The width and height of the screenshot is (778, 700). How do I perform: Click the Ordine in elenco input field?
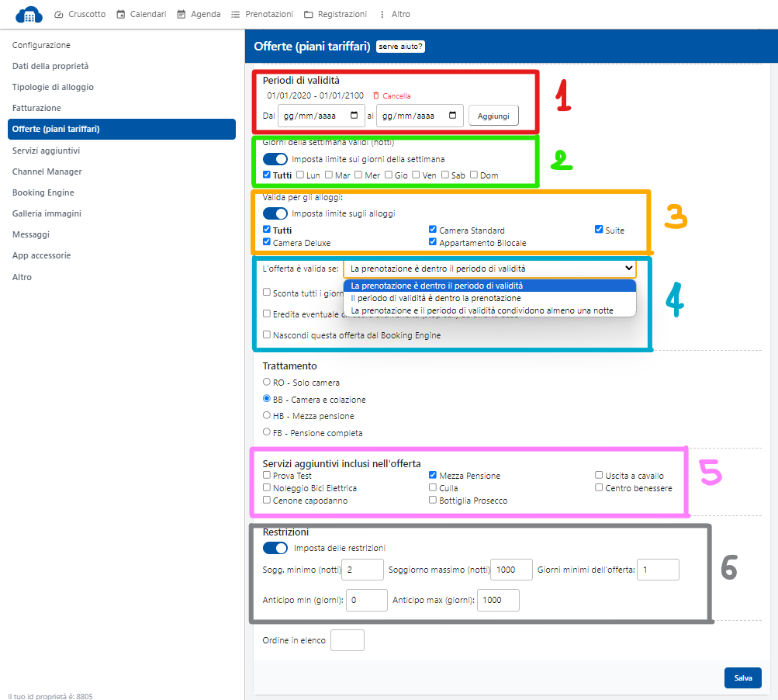point(347,640)
